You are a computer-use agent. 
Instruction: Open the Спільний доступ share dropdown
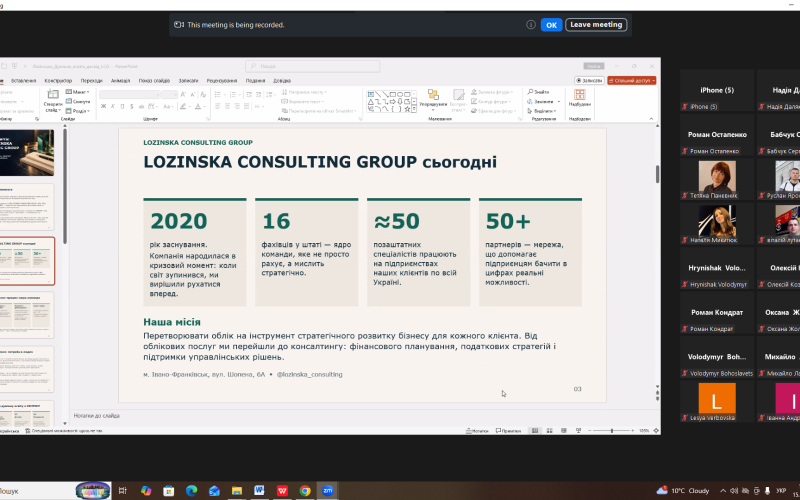(x=632, y=81)
